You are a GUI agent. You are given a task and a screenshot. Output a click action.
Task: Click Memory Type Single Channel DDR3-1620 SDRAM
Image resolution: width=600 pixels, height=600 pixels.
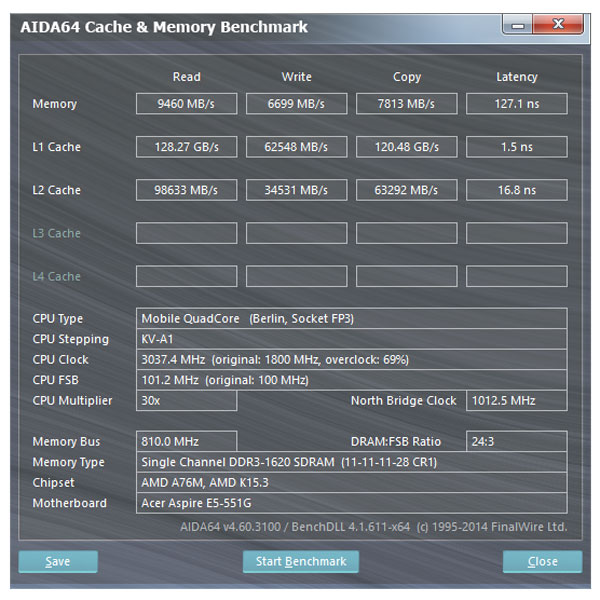pos(352,462)
